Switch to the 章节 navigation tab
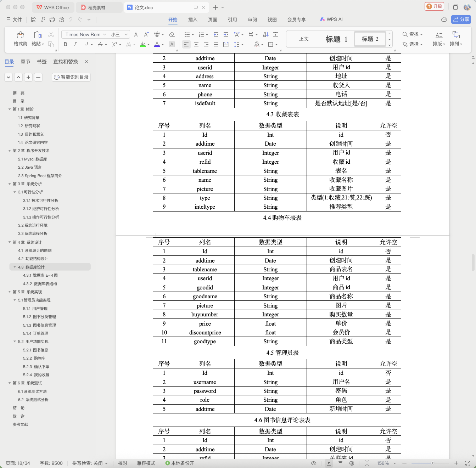This screenshot has height=468, width=476. click(x=26, y=62)
